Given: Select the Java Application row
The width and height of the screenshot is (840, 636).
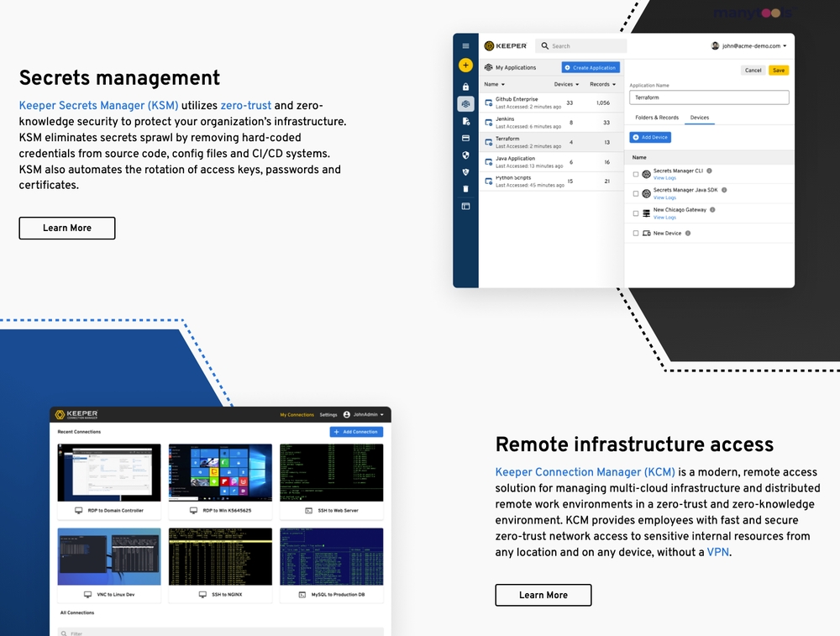Looking at the screenshot, I should click(x=551, y=162).
